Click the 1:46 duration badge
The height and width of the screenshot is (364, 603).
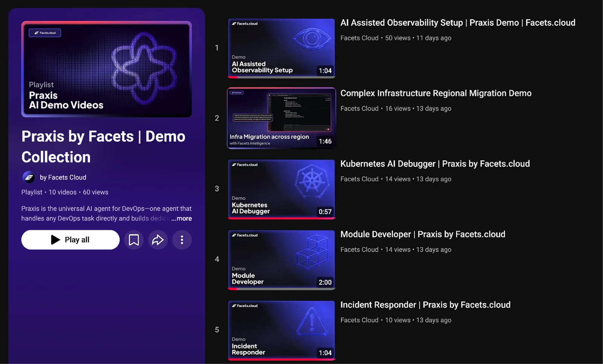(x=325, y=141)
